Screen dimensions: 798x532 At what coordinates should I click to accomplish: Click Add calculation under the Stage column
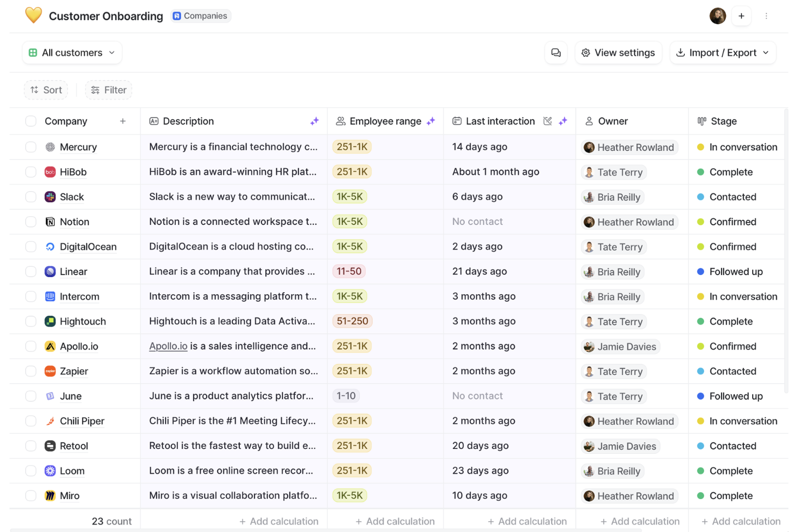tap(741, 521)
